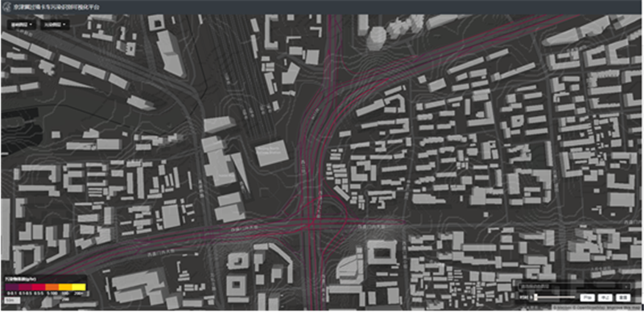Click the platform title text in header
Image resolution: width=644 pixels, height=312 pixels.
point(56,7)
